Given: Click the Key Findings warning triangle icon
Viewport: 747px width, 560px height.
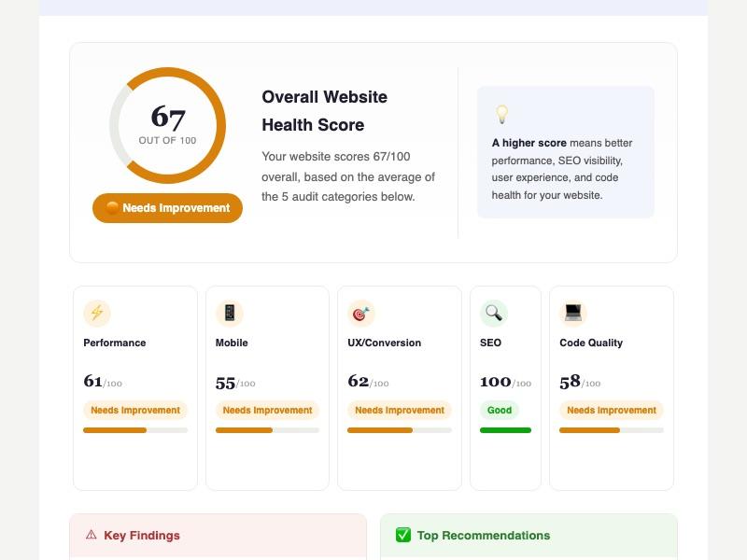Looking at the screenshot, I should pos(91,535).
